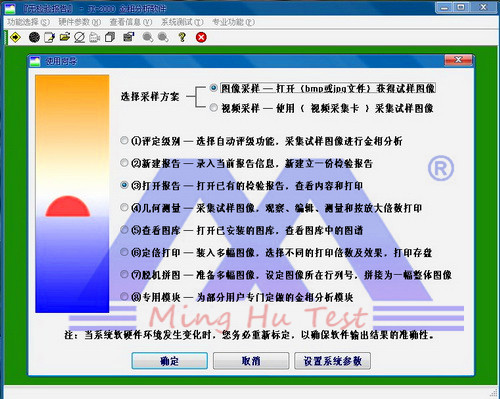Click the greyed video camera toolbar icon
500x399 pixels.
point(95,37)
